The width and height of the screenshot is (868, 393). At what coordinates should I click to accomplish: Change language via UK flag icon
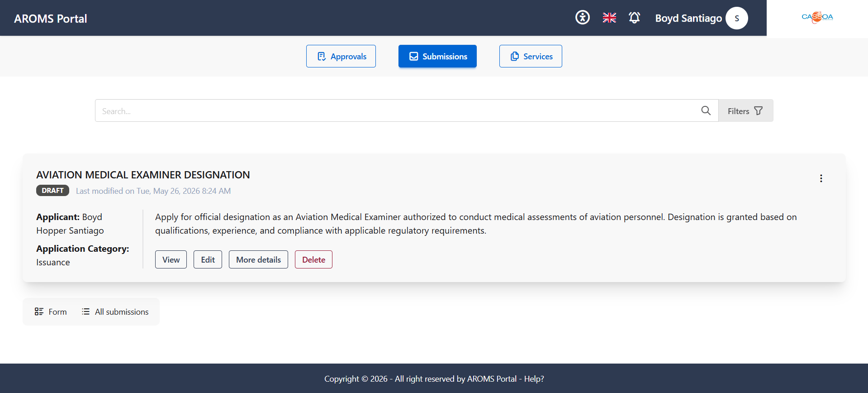pos(609,18)
